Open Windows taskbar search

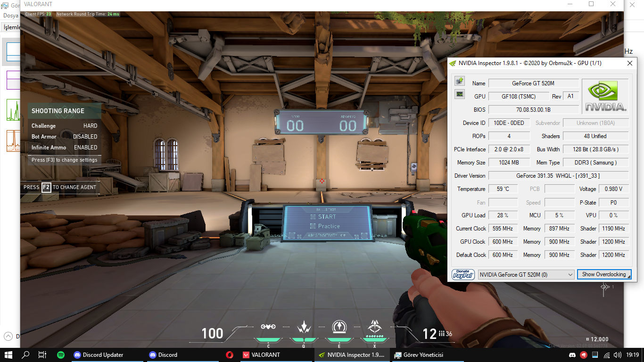(x=25, y=355)
